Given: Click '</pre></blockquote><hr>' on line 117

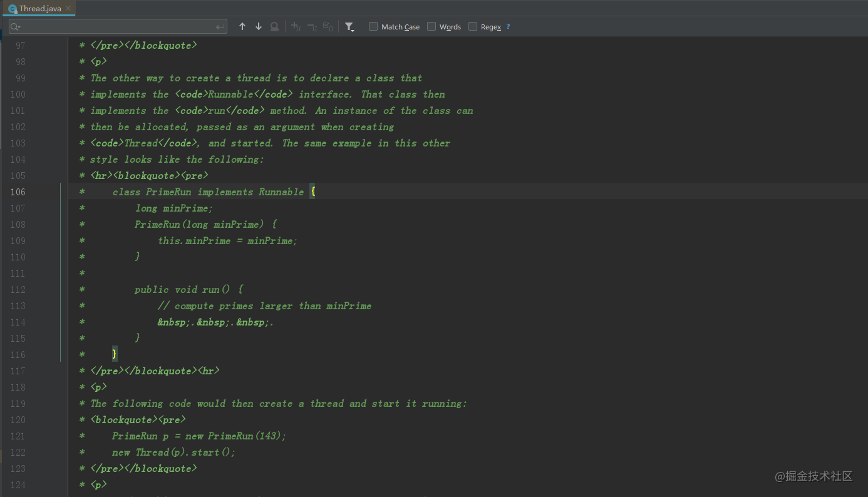Looking at the screenshot, I should tap(155, 371).
